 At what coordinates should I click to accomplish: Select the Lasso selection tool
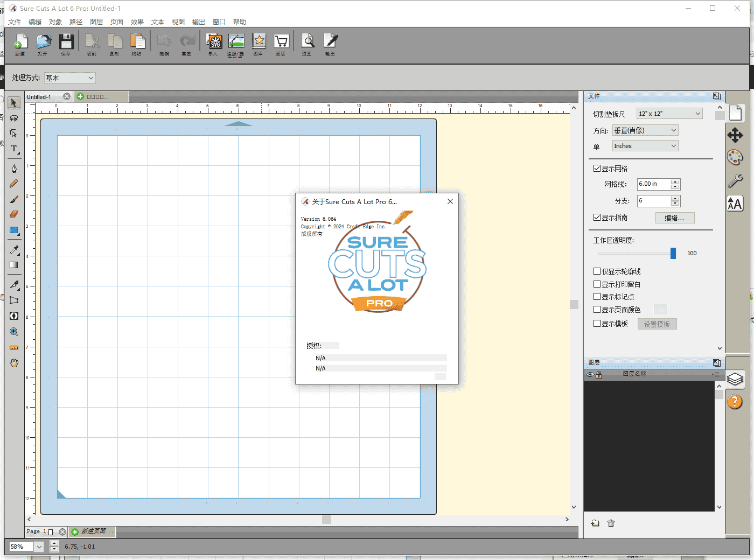(x=14, y=118)
